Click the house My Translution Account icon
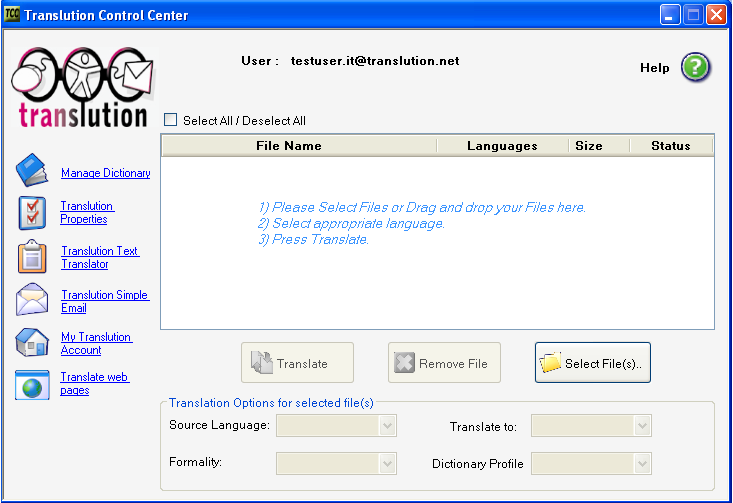Screen dimensions: 733x503 tap(32, 342)
